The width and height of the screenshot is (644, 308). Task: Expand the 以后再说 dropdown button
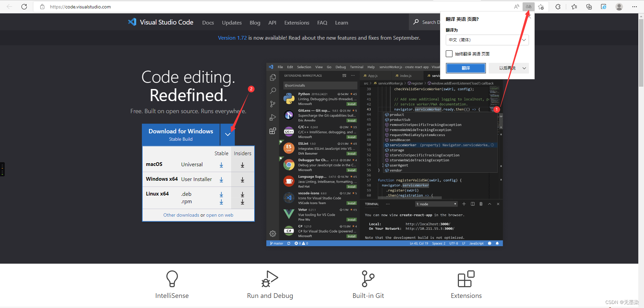pos(524,68)
